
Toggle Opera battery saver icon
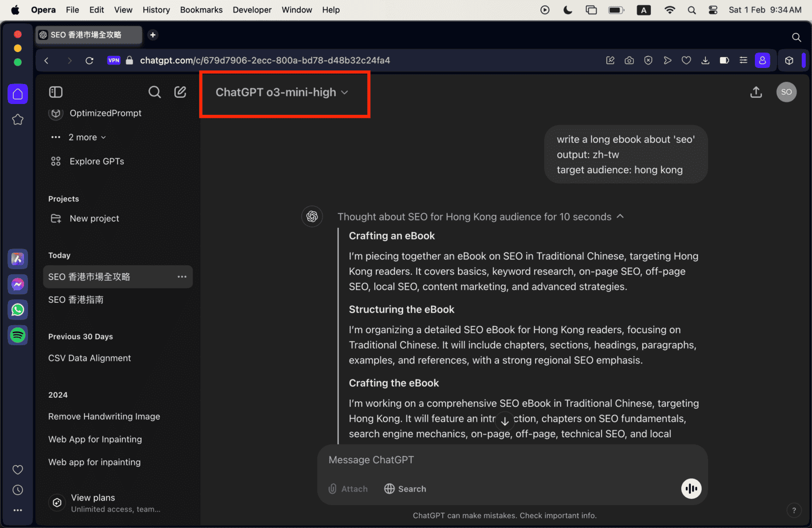click(724, 61)
